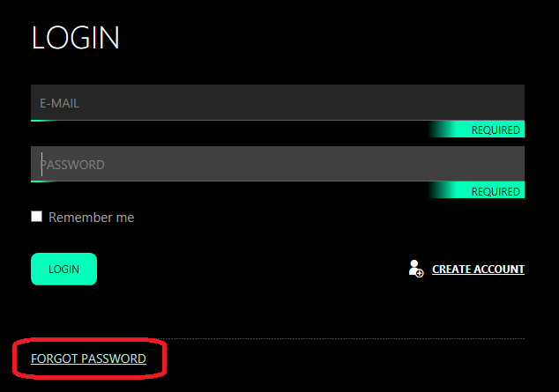The image size is (559, 392).
Task: Click the right end of E-MAIL field
Action: click(513, 103)
